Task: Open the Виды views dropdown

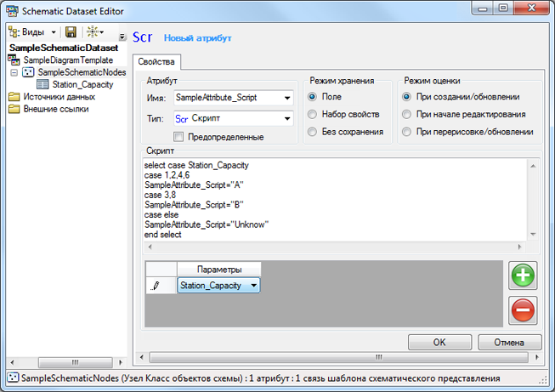Action: [x=33, y=31]
